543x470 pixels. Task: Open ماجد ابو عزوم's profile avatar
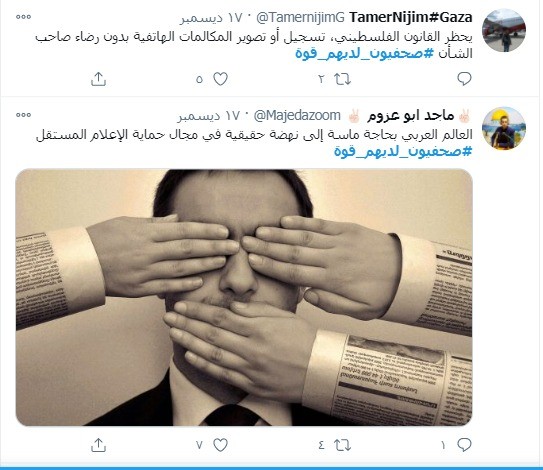(x=504, y=128)
